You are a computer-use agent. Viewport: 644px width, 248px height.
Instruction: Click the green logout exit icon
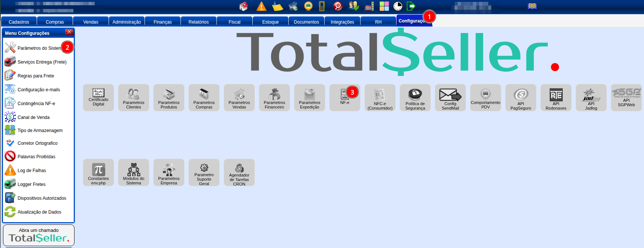(x=411, y=6)
